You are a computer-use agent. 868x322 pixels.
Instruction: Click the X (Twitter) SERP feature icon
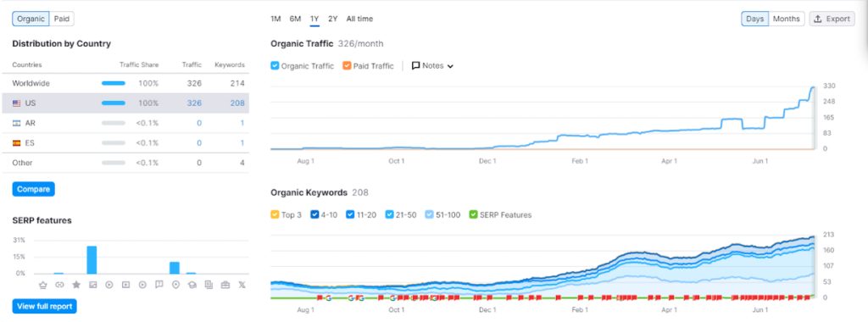pos(242,285)
